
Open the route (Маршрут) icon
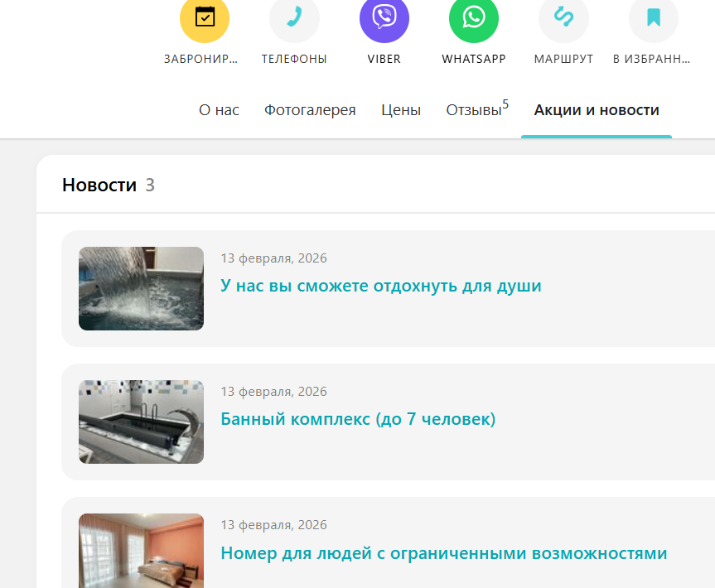coord(563,18)
